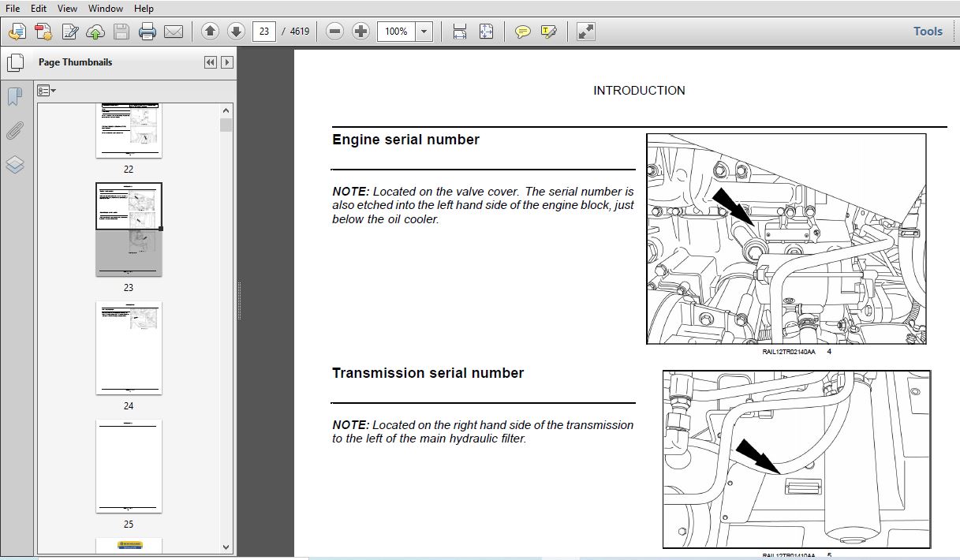Switch to Read Mode view
Viewport: 960px width, 560px height.
pos(585,32)
